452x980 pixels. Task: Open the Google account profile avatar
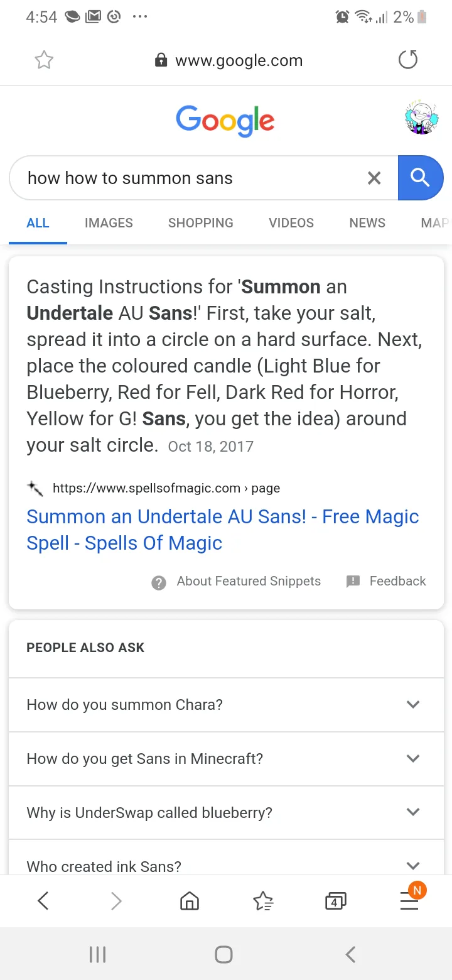pos(421,118)
